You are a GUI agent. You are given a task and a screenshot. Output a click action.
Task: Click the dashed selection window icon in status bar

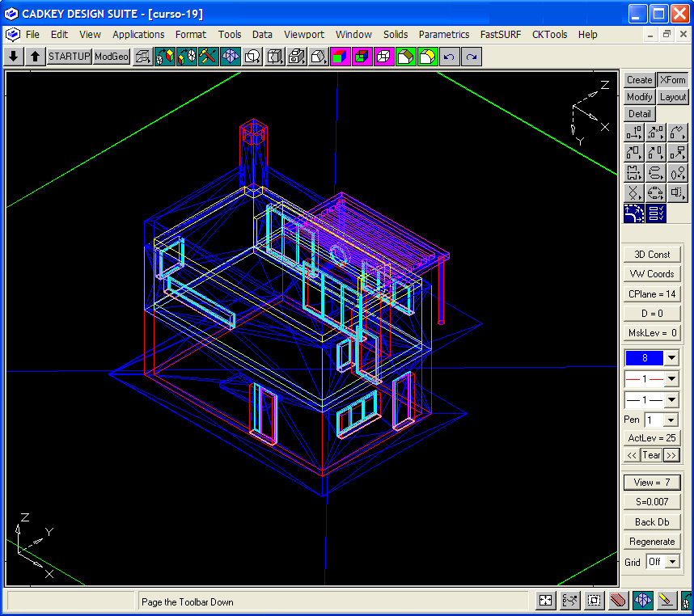click(x=595, y=601)
